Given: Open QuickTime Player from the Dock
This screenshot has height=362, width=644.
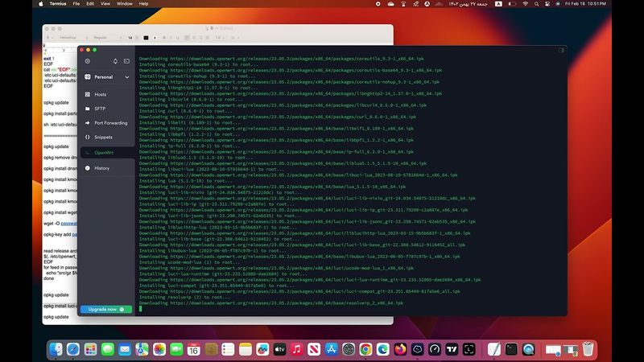Looking at the screenshot, I should pyautogui.click(x=529, y=349).
